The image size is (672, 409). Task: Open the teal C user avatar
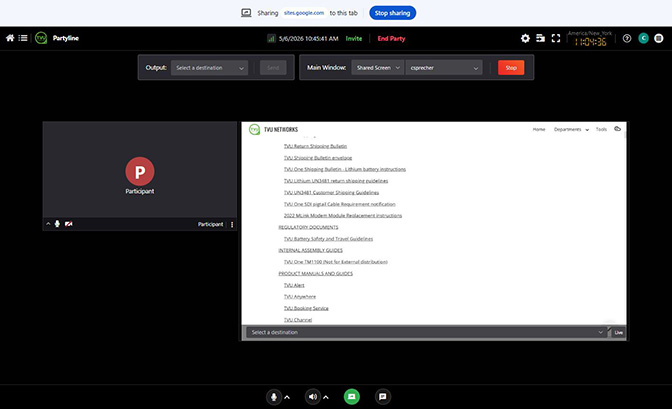click(x=643, y=38)
